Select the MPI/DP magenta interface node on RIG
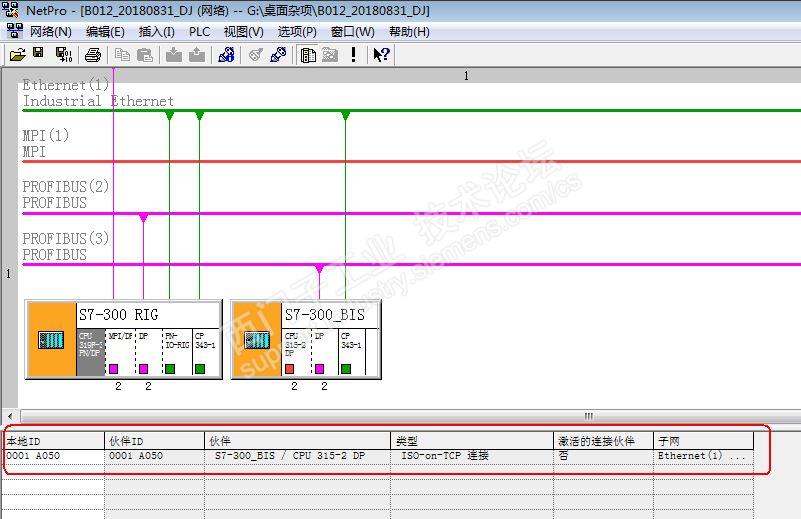The height and width of the screenshot is (519, 801). 113,368
